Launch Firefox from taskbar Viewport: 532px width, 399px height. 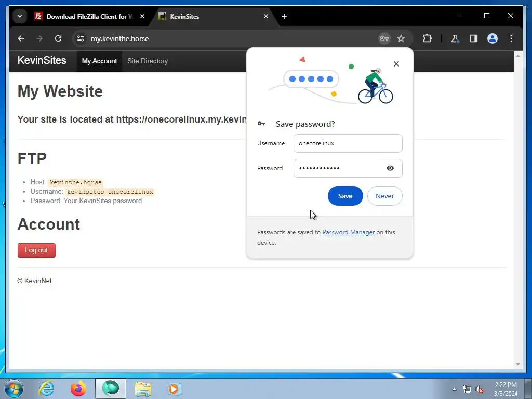click(78, 389)
